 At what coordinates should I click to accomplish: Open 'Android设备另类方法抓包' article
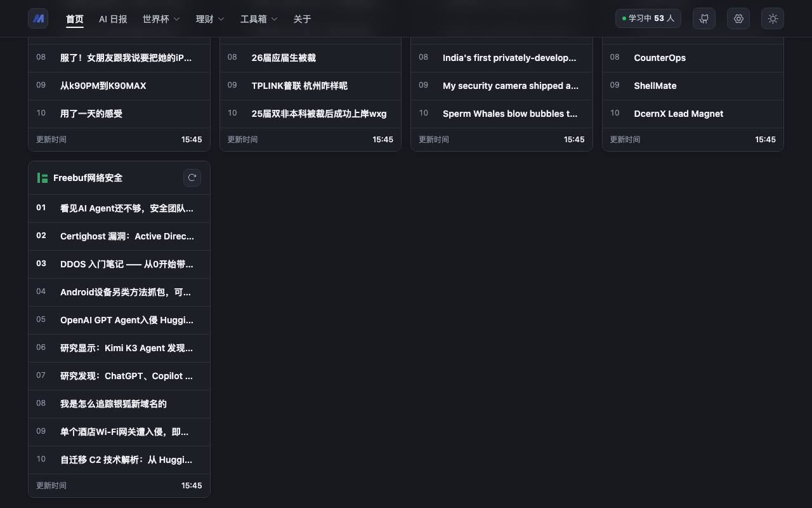tap(119, 292)
